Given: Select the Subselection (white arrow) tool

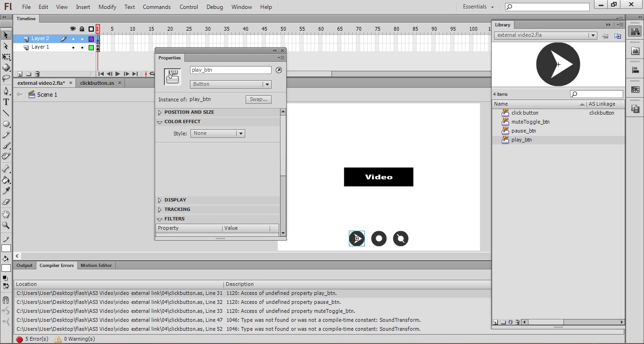Looking at the screenshot, I should pyautogui.click(x=6, y=46).
